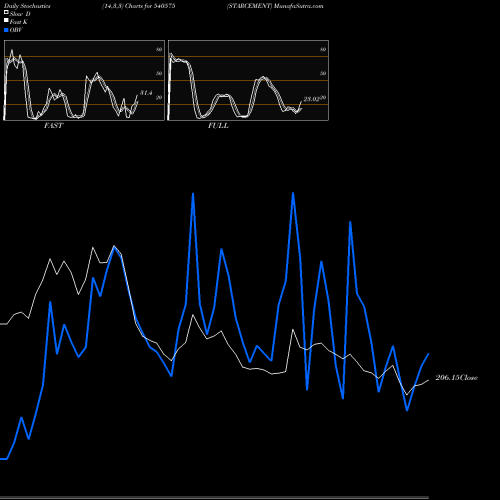Click the 206.15Close price label
500x500 pixels.
pos(457,378)
